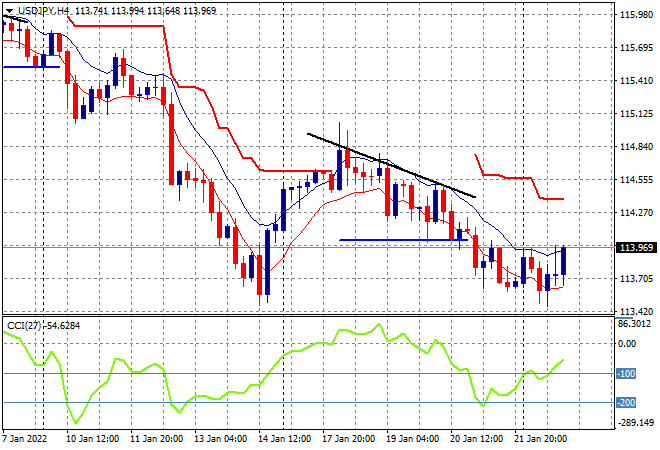Click the 20 Jan 12:00 time label

[x=476, y=439]
